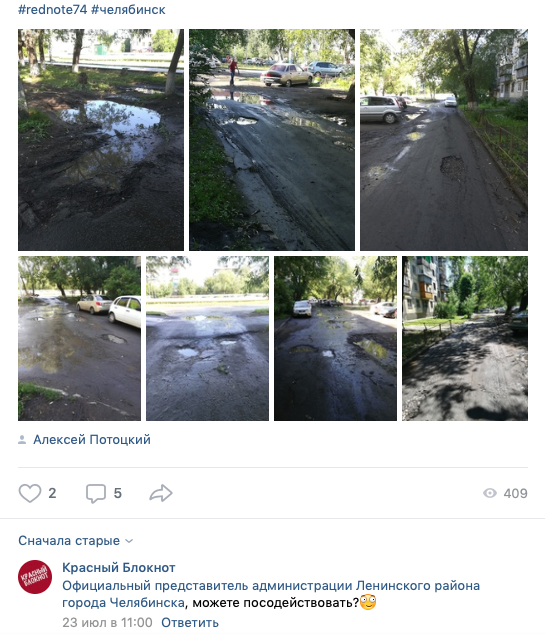Open the photo with the pedestrian in red
This screenshot has width=545, height=634.
pyautogui.click(x=272, y=140)
